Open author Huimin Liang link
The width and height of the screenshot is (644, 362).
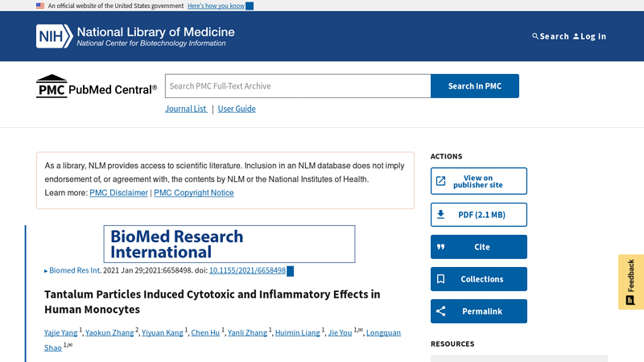pos(297,333)
